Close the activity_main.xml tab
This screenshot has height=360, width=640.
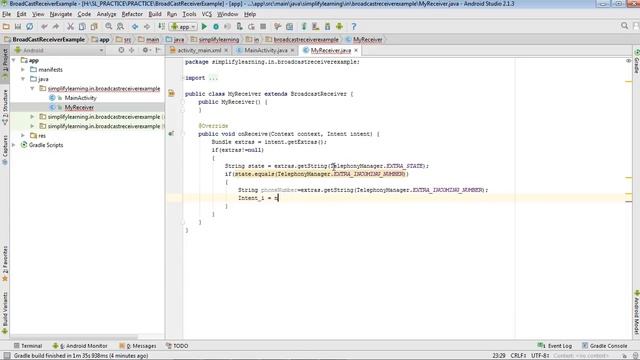[x=226, y=50]
